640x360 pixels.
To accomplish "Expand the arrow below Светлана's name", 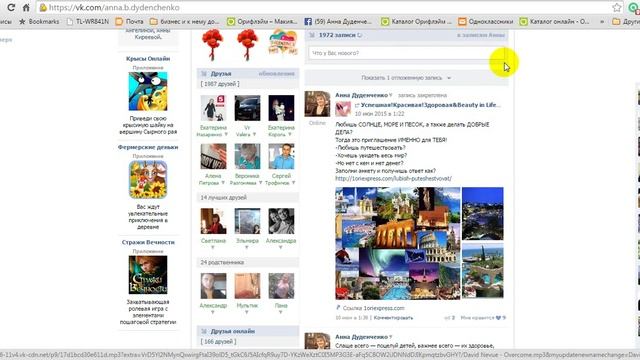I will (213, 247).
